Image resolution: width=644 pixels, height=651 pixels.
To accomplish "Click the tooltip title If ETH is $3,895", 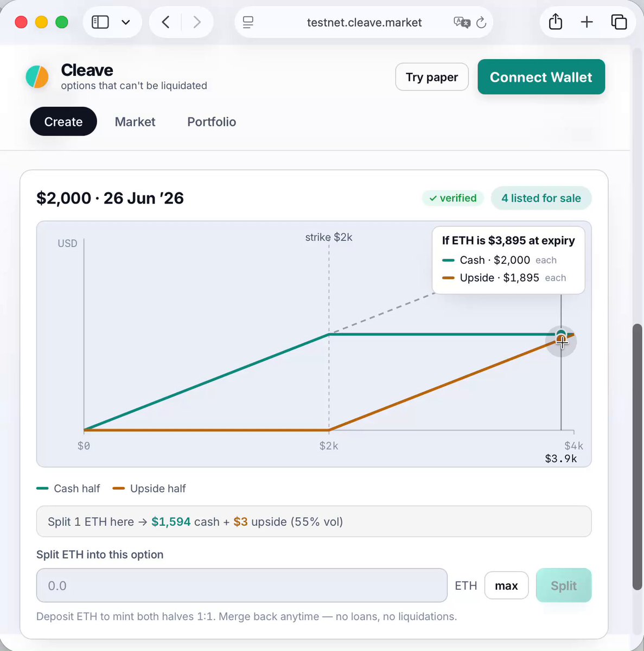I will click(x=508, y=240).
